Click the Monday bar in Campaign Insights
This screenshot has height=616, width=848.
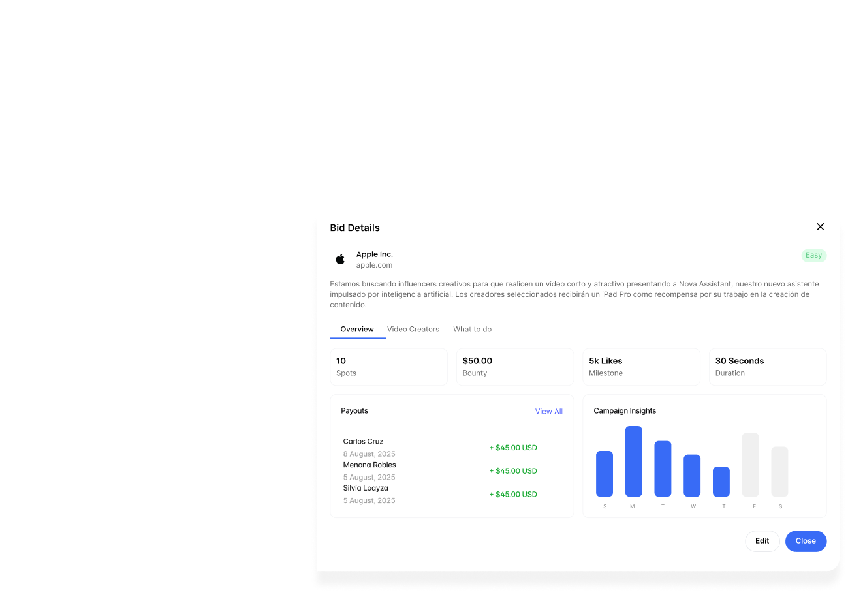click(633, 461)
